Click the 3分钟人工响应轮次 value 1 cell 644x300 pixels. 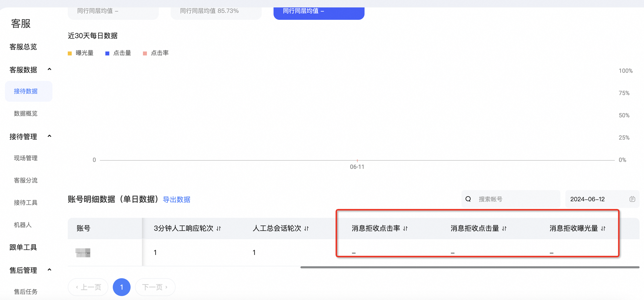coord(155,253)
